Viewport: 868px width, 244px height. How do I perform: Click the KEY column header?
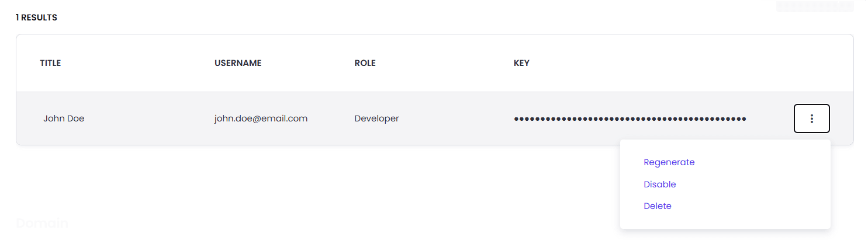pyautogui.click(x=521, y=63)
